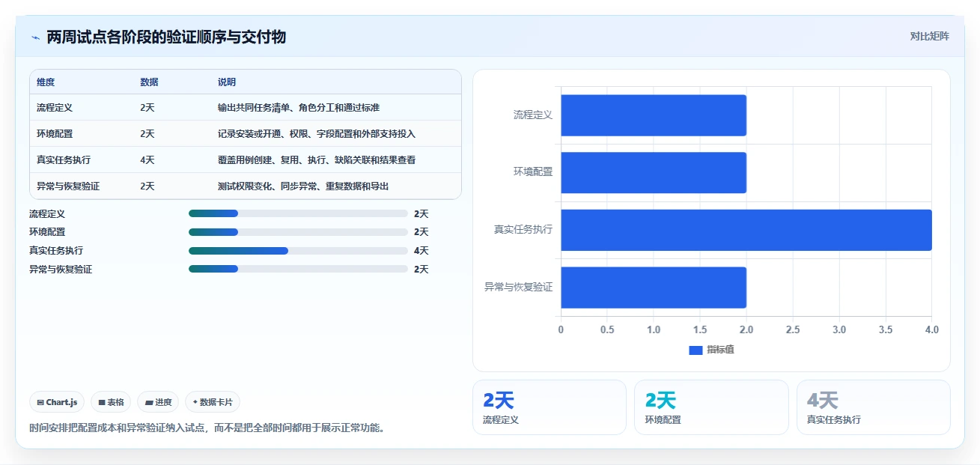Click the 真实任务执行 y-axis label in chart

(x=523, y=229)
